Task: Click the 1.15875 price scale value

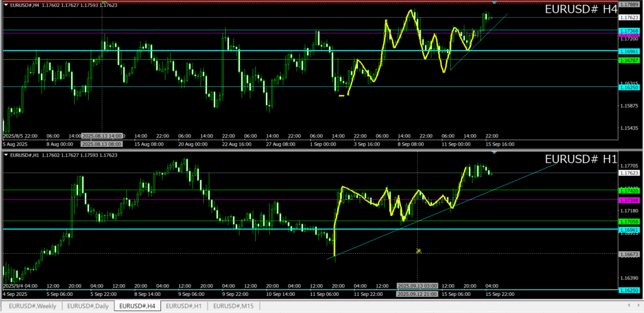Action: (630, 106)
